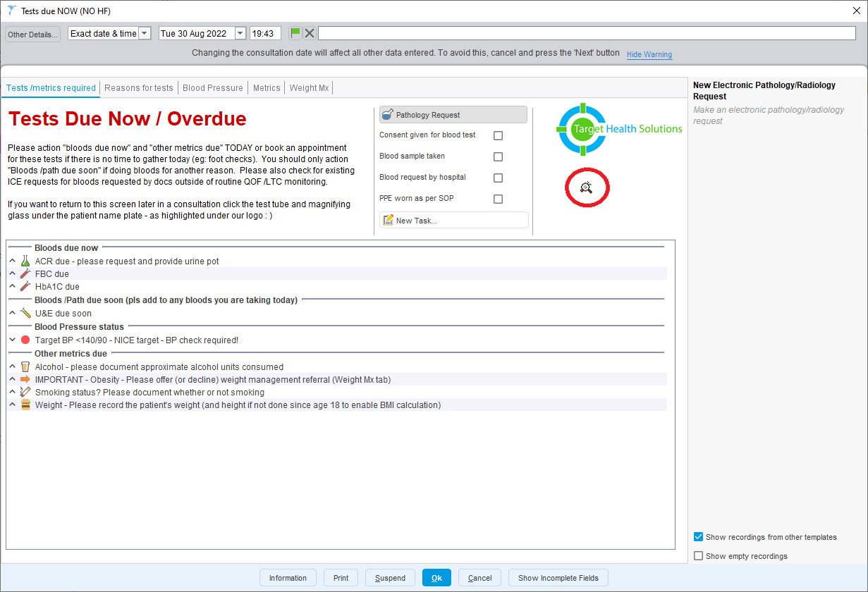Open the Blood Pressure tab
The height and width of the screenshot is (592, 868).
tap(213, 88)
